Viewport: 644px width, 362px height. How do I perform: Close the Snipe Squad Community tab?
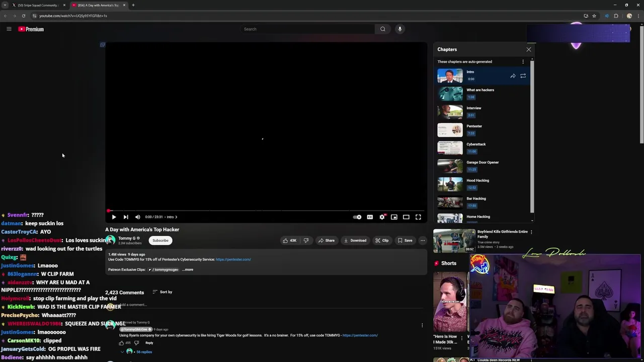point(64,5)
